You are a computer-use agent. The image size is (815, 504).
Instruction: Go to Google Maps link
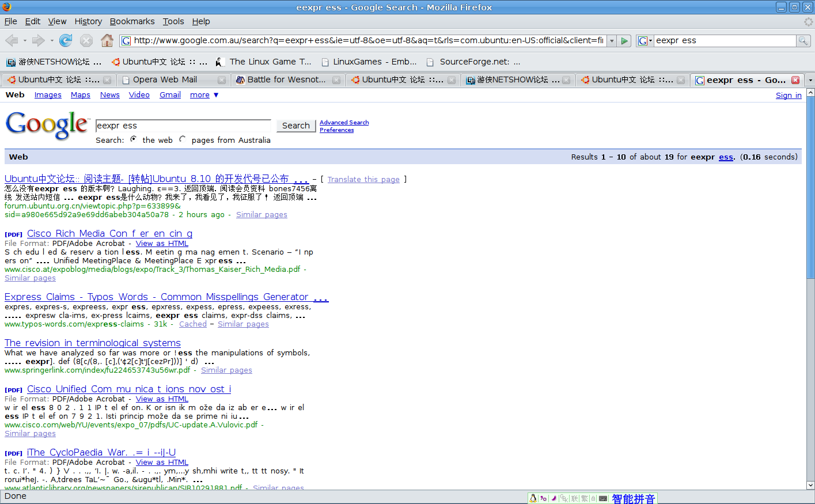point(81,95)
